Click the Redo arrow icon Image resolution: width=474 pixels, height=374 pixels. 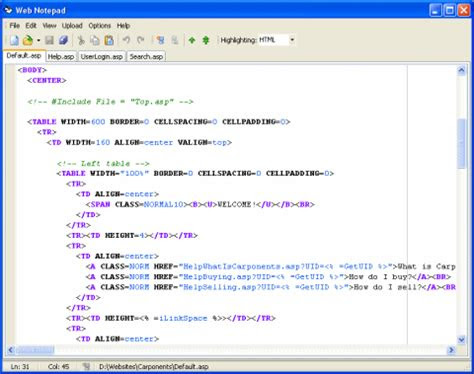pyautogui.click(x=141, y=40)
